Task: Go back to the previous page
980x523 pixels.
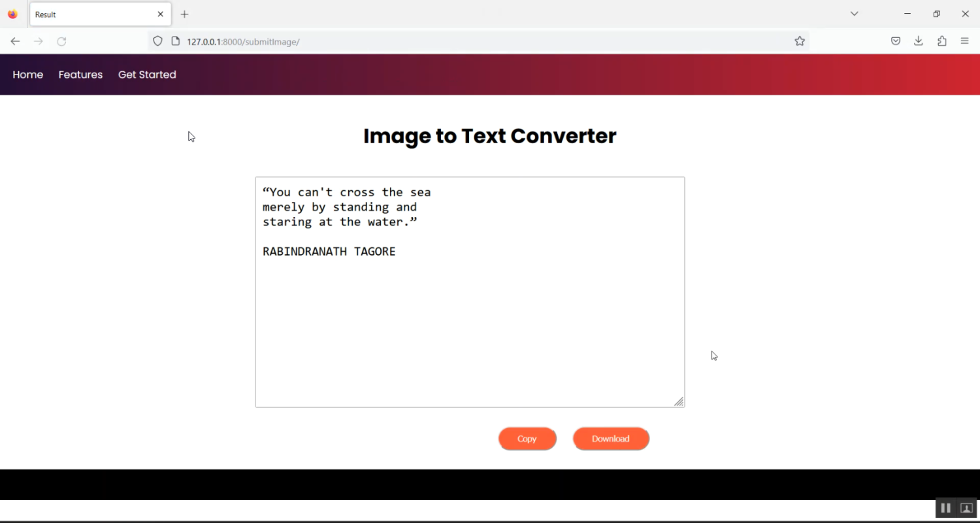Action: pyautogui.click(x=15, y=41)
